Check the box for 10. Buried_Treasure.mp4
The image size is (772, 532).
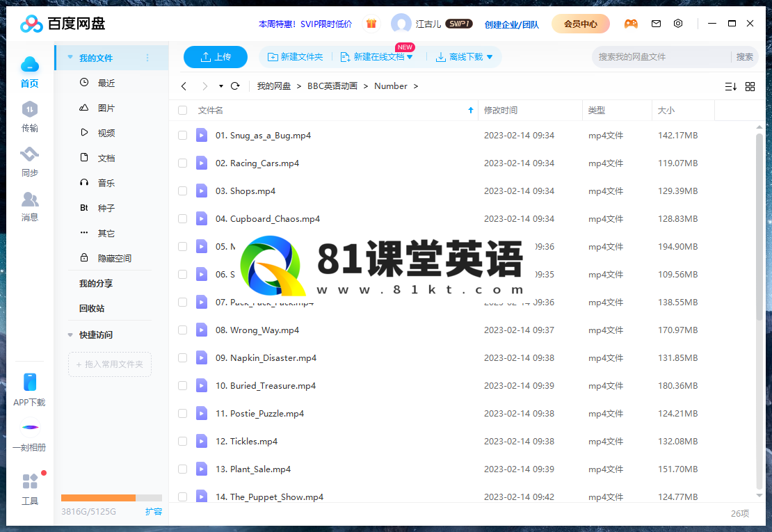pos(183,386)
